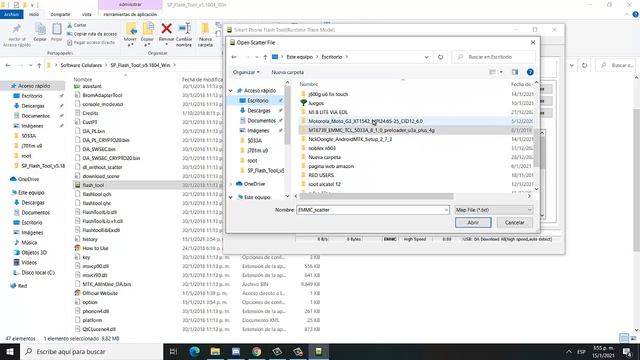Open the help icon in Open Scatter File dialog
Viewport: 640px width, 360px height.
click(530, 72)
